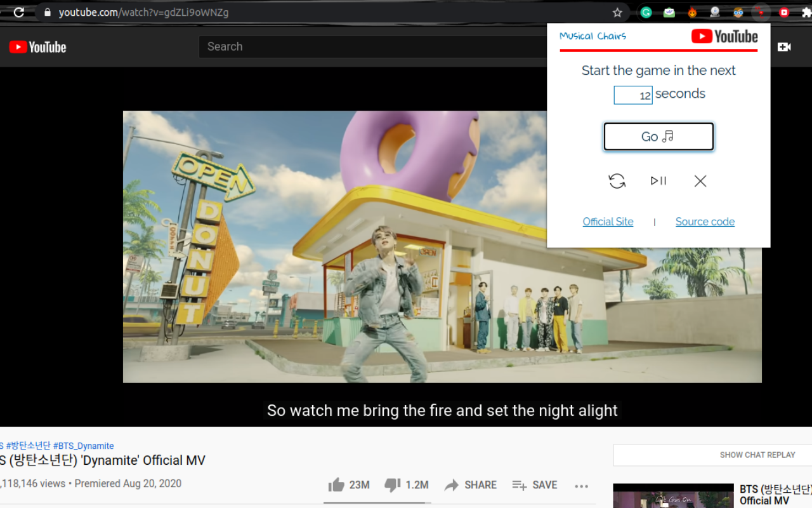
Task: Open the Source code link
Action: [705, 222]
